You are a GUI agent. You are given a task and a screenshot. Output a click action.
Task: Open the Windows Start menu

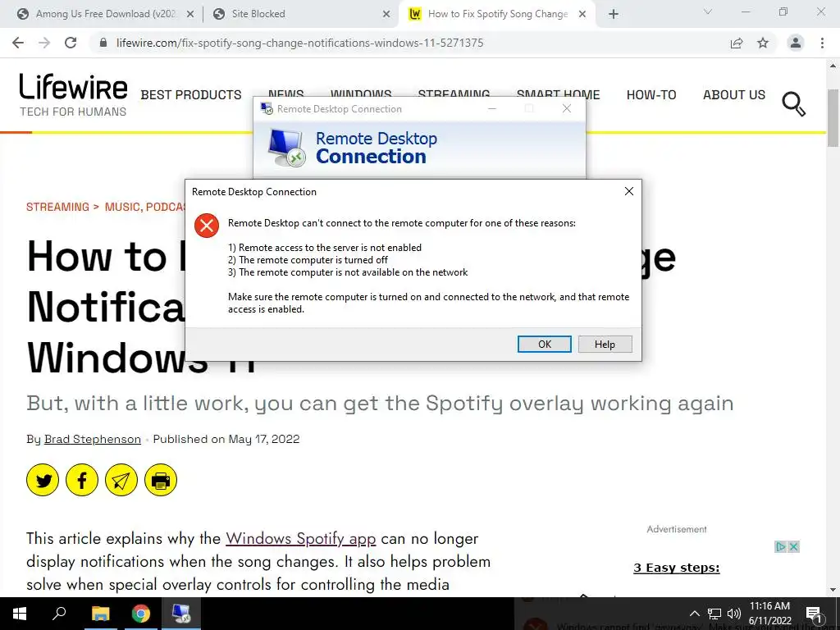(x=20, y=614)
